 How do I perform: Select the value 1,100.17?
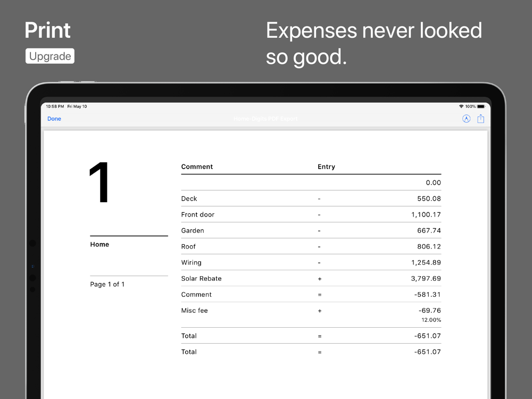(426, 214)
